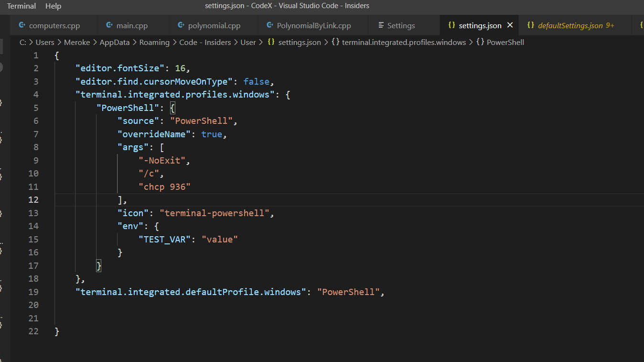Switch to the computers.cpp tab
644x362 pixels.
[54, 25]
